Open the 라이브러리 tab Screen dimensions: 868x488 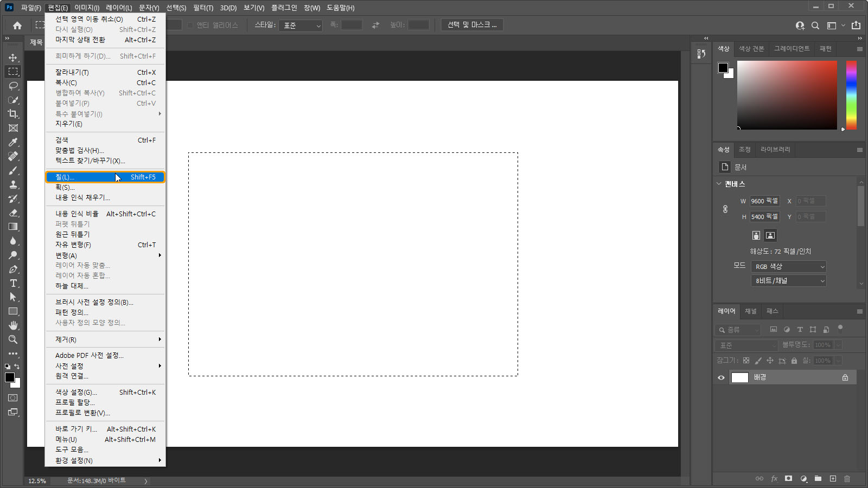tap(775, 150)
